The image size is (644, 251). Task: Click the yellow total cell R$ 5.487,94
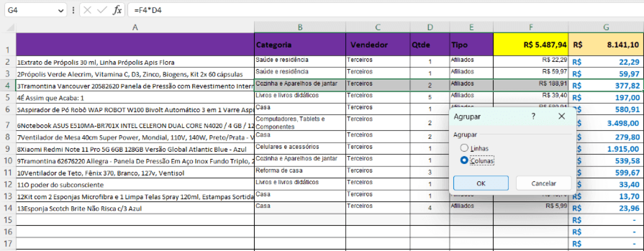click(531, 45)
